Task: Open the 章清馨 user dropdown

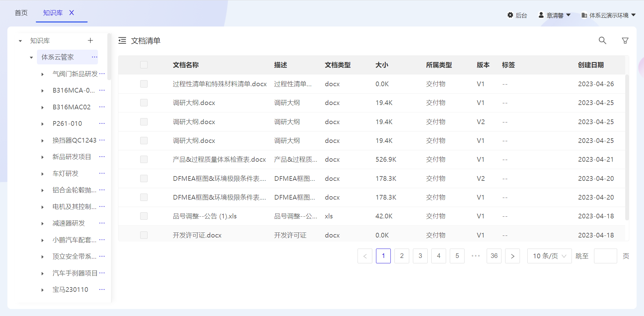Action: pyautogui.click(x=554, y=15)
